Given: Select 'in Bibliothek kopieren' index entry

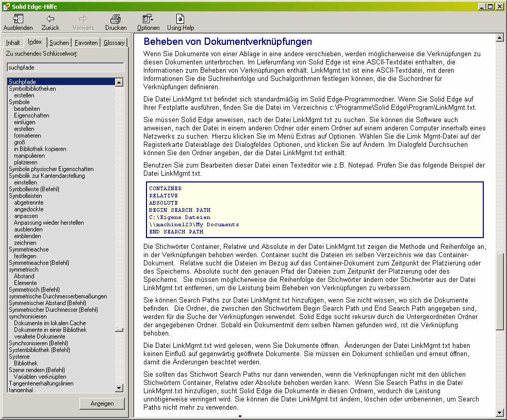Looking at the screenshot, I should click(40, 149).
